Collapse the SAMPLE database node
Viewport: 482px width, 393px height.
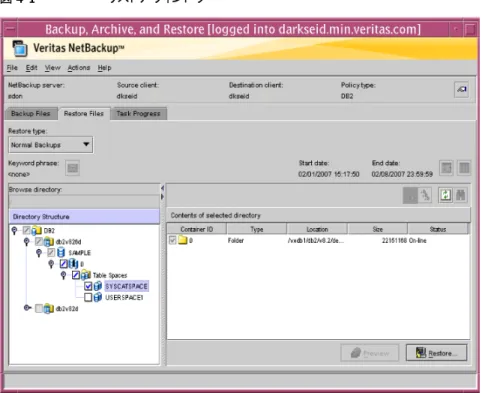39,253
